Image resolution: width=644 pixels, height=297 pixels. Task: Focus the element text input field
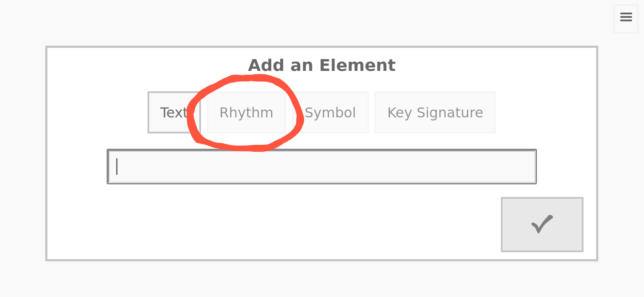(322, 167)
